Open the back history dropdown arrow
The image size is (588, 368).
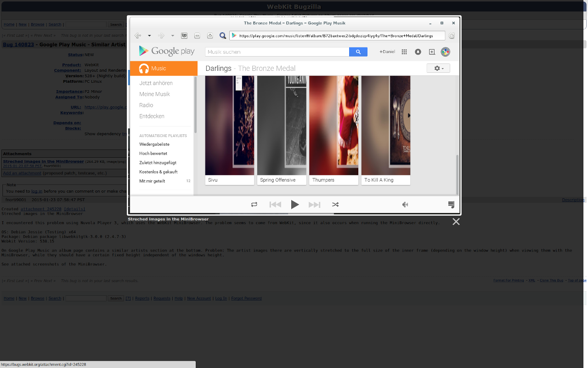point(149,35)
